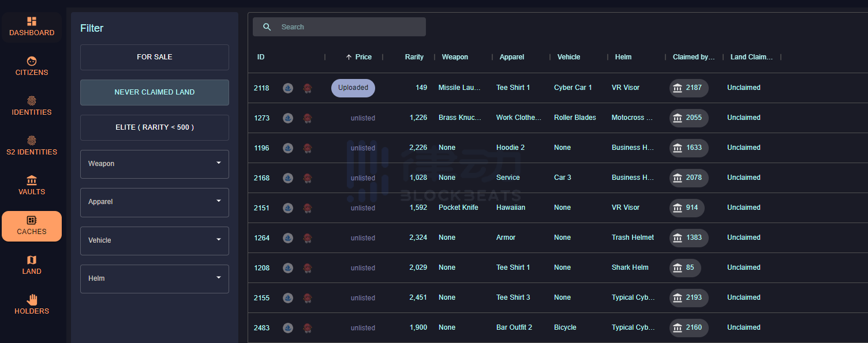Expand the Weapon filter dropdown
The image size is (868, 343).
155,164
